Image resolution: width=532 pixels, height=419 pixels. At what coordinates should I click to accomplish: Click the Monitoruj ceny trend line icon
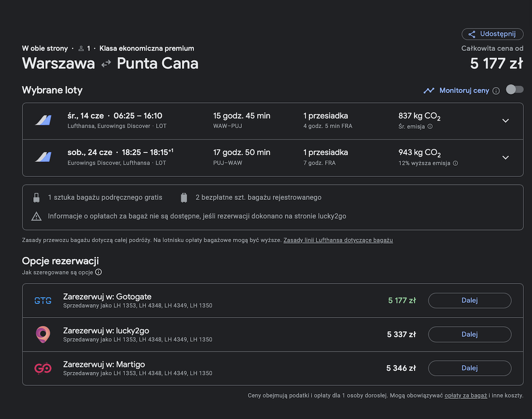429,90
